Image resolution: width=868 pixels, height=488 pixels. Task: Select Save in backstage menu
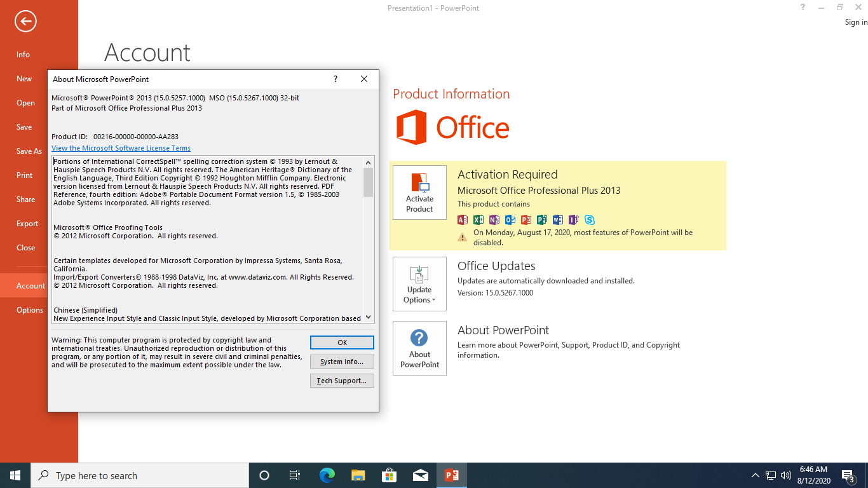(39, 127)
